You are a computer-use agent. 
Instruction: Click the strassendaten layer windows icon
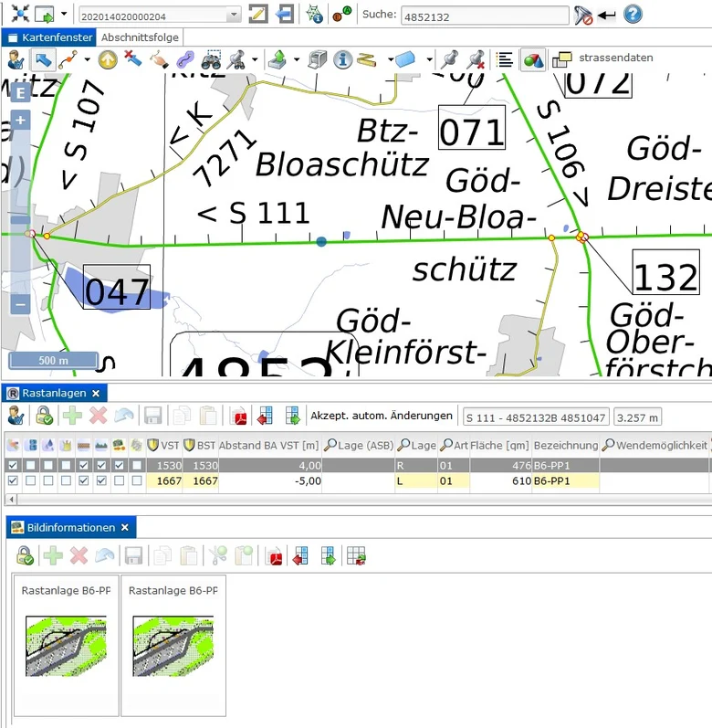561,60
